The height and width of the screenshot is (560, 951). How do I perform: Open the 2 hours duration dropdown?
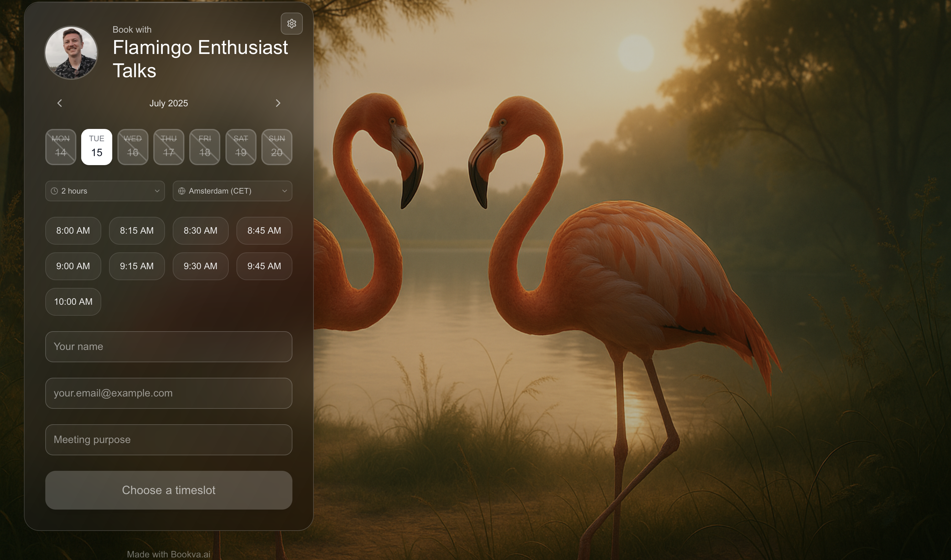point(105,191)
